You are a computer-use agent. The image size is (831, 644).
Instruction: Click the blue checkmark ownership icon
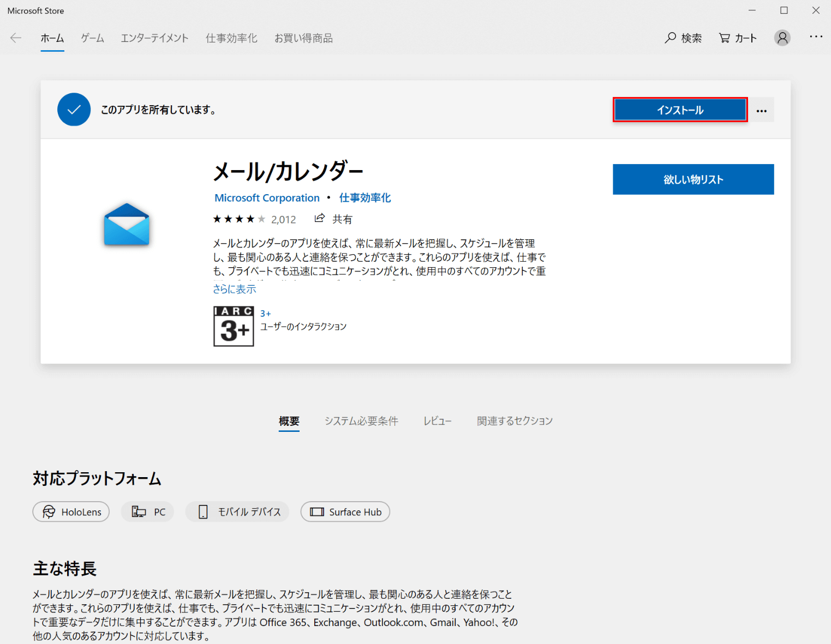[74, 110]
